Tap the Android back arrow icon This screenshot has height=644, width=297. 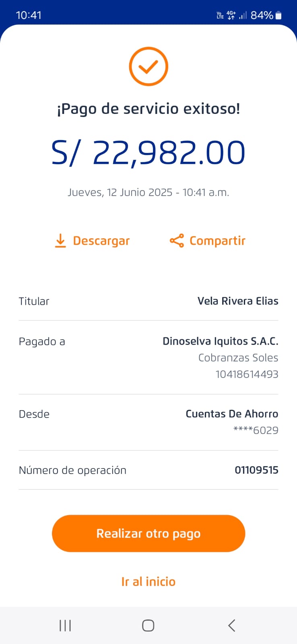click(x=231, y=625)
